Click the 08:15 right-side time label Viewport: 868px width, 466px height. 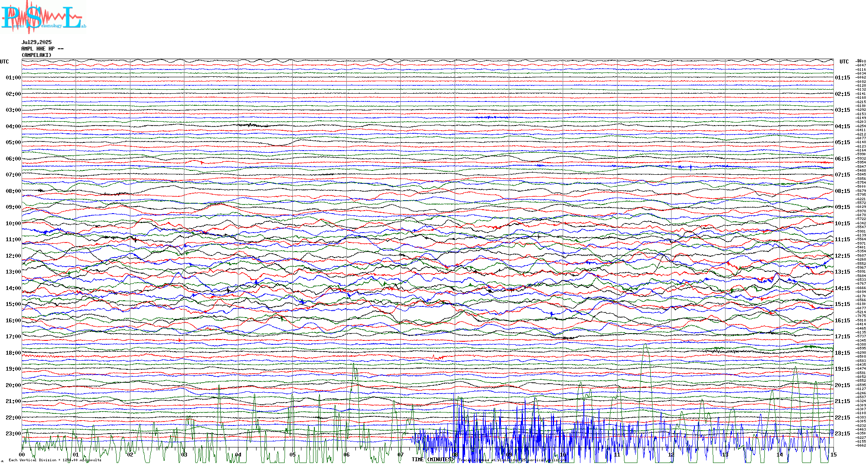click(843, 191)
